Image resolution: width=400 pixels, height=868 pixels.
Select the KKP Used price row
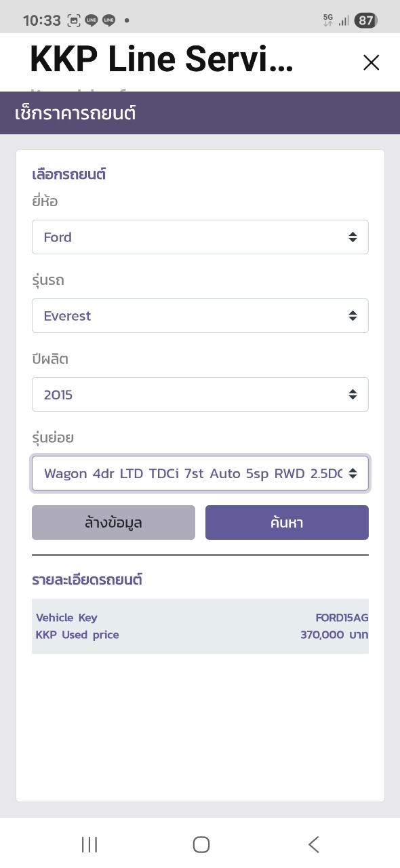pos(200,635)
